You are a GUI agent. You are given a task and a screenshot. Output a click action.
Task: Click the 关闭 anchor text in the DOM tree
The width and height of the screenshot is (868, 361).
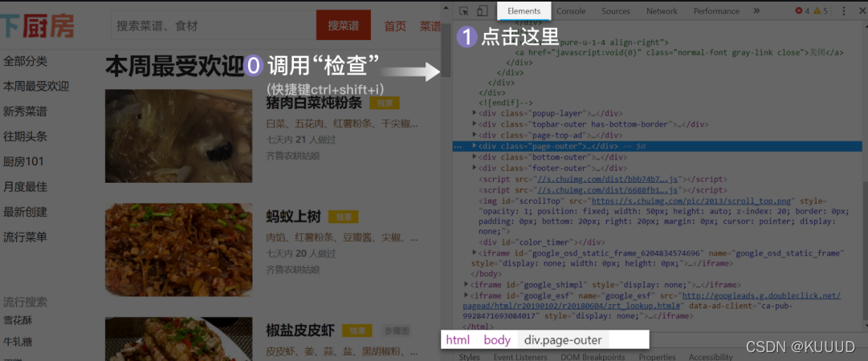(x=817, y=52)
